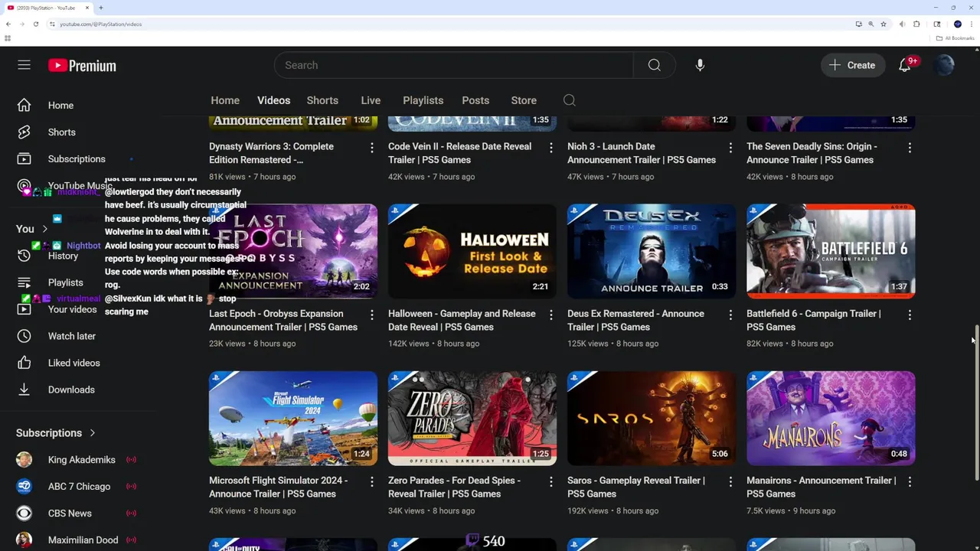Open options for Saros gameplay video
This screenshot has width=980, height=551.
[x=730, y=481]
